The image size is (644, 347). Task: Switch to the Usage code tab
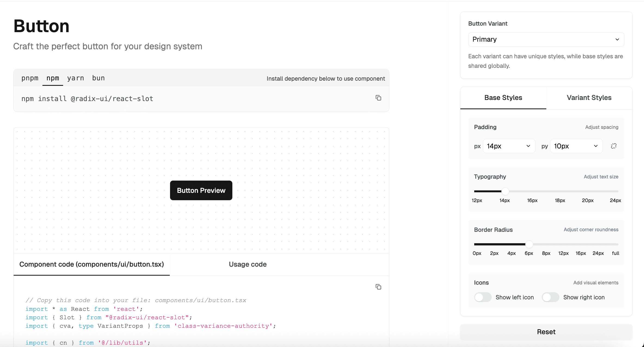[247, 264]
